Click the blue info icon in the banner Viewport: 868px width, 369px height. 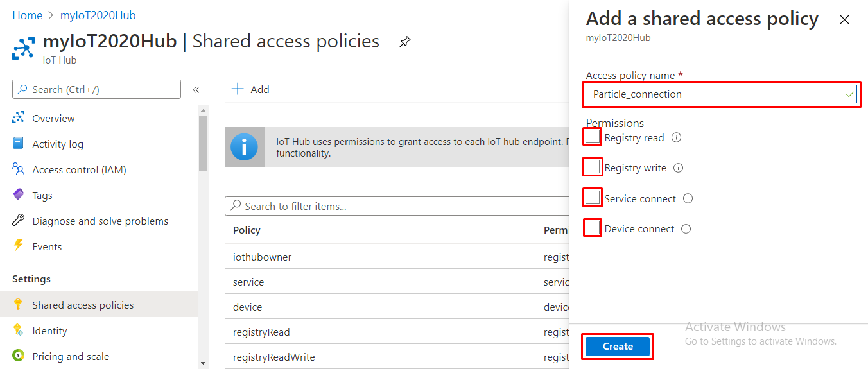pos(245,147)
